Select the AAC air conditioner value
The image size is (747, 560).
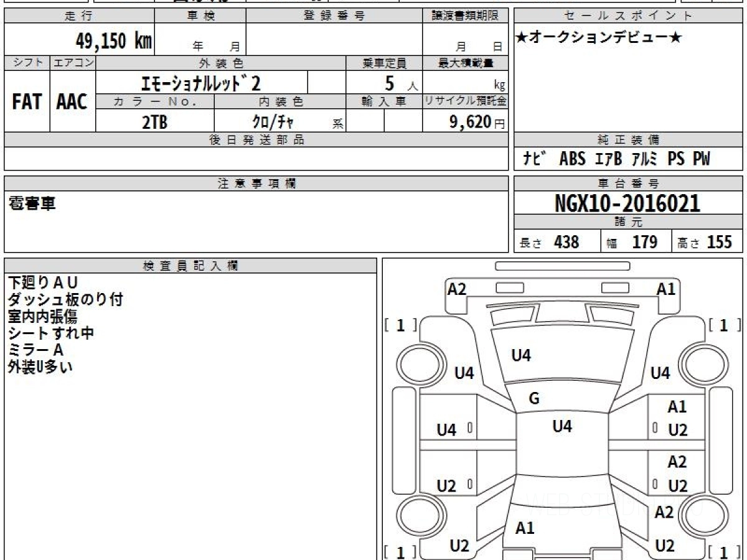pyautogui.click(x=72, y=102)
